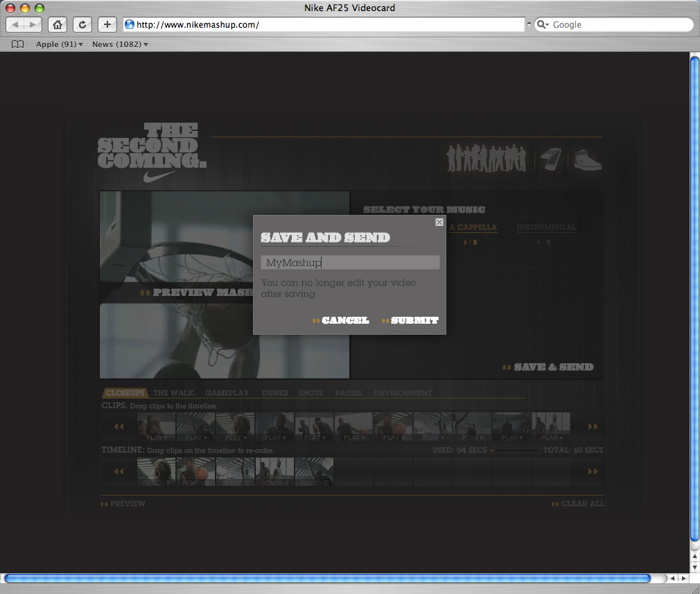Open the bookmarks book icon
Viewport: 700px width, 594px height.
(x=18, y=44)
